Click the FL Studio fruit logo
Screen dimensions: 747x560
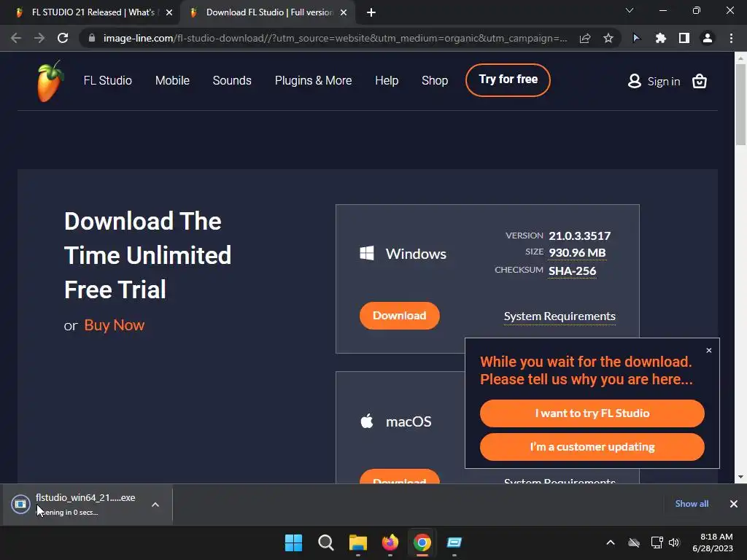point(50,81)
